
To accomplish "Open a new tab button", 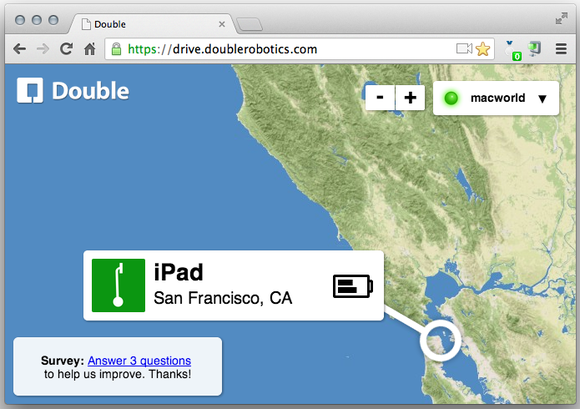I will click(250, 25).
